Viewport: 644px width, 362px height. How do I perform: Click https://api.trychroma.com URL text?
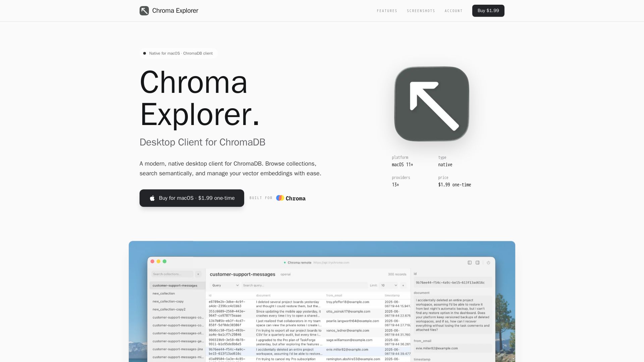point(331,263)
